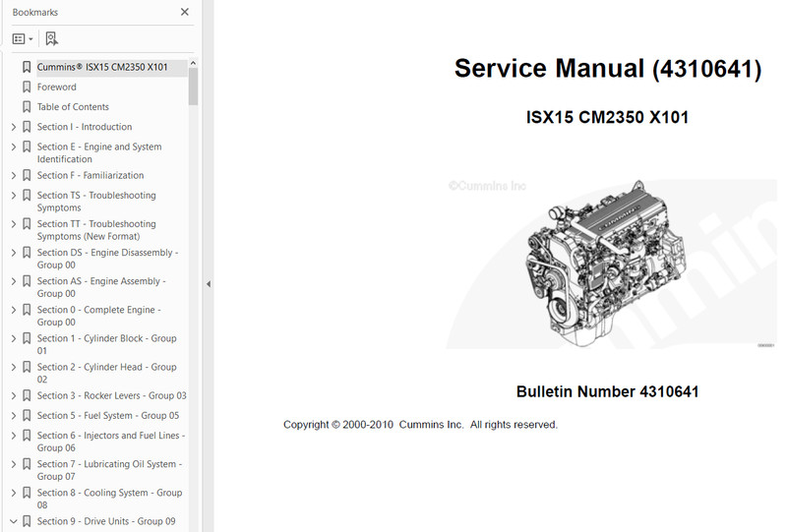The image size is (787, 532).
Task: Expand Section TS - Troubleshooting Symptoms
Action: click(14, 196)
